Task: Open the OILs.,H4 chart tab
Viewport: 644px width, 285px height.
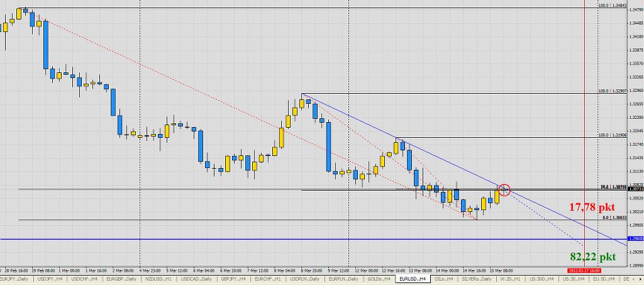Action: coord(443,279)
